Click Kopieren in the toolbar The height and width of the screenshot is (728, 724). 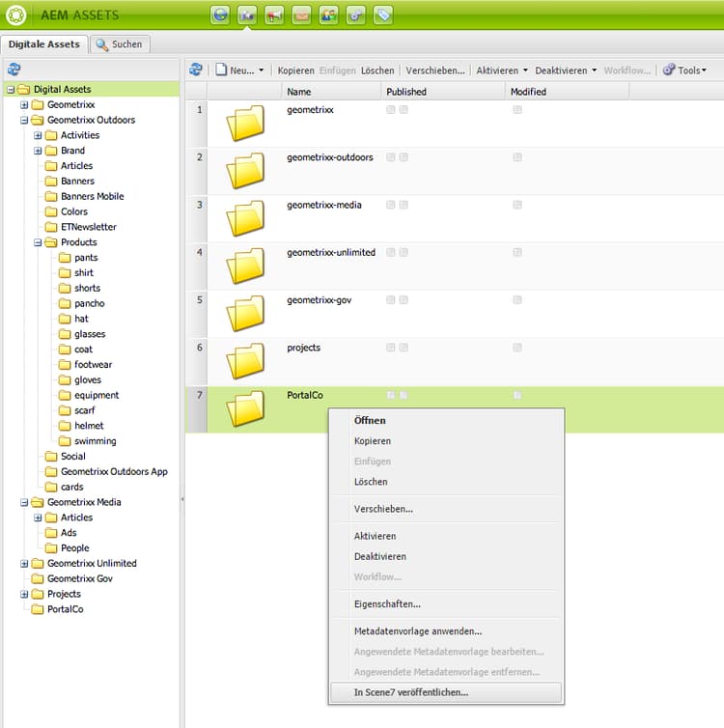(295, 70)
